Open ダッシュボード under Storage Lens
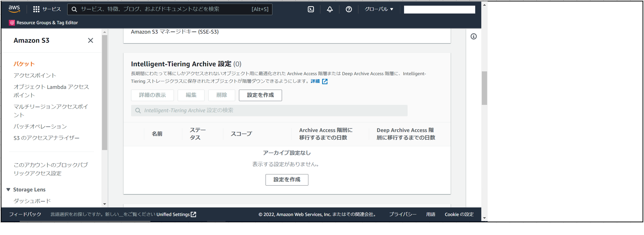 coord(32,201)
